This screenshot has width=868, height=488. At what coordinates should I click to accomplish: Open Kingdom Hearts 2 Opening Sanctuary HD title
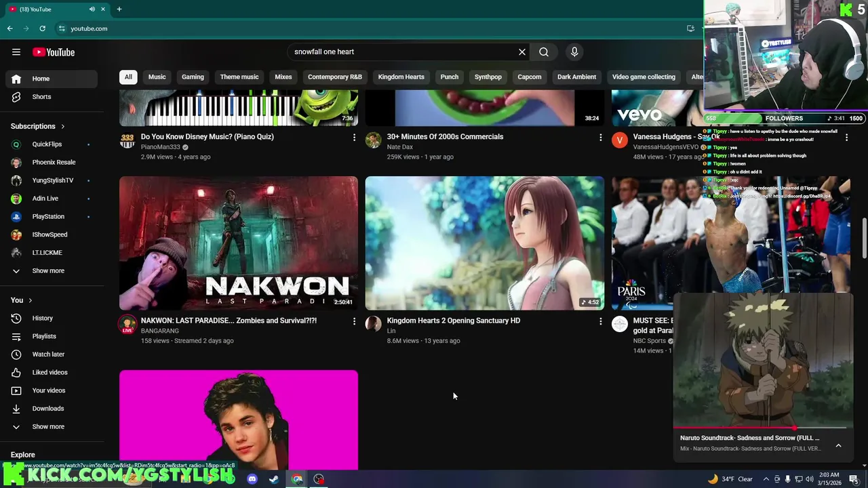pos(453,321)
